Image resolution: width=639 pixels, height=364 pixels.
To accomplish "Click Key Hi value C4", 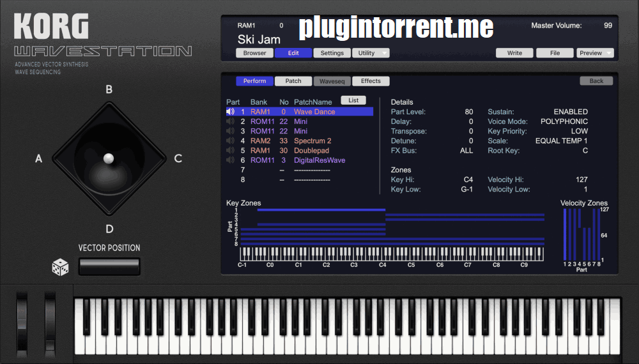I will [468, 179].
